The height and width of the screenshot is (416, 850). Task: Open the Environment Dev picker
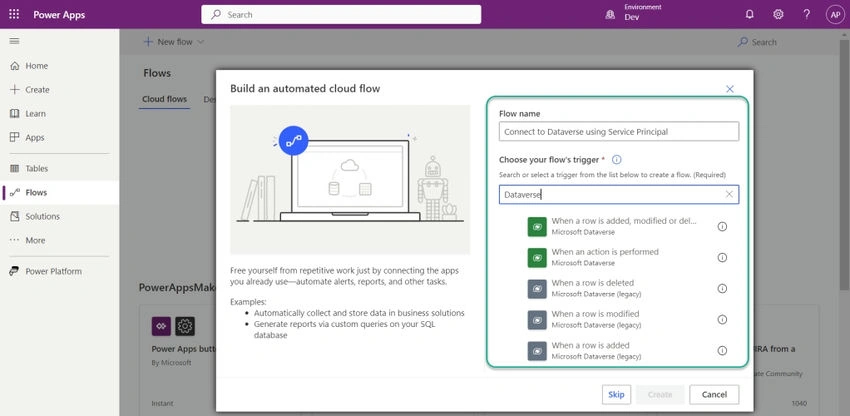(x=633, y=12)
